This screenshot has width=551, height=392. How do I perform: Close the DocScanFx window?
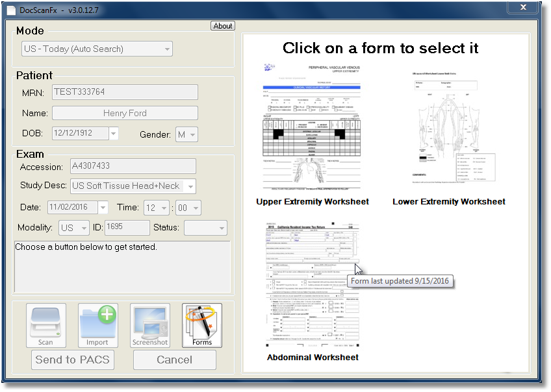(x=523, y=7)
